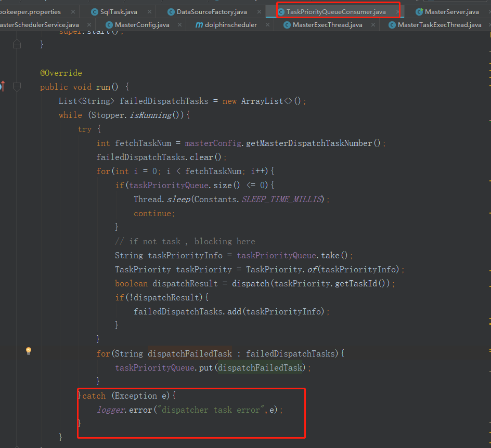Click the class icon on DataSourceFactory.java tab

coord(171,12)
